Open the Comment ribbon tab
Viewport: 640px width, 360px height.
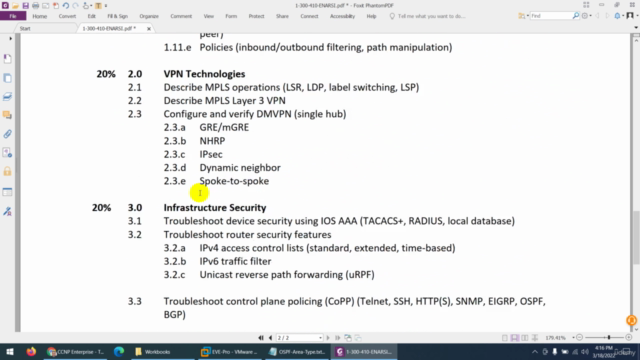(181, 16)
